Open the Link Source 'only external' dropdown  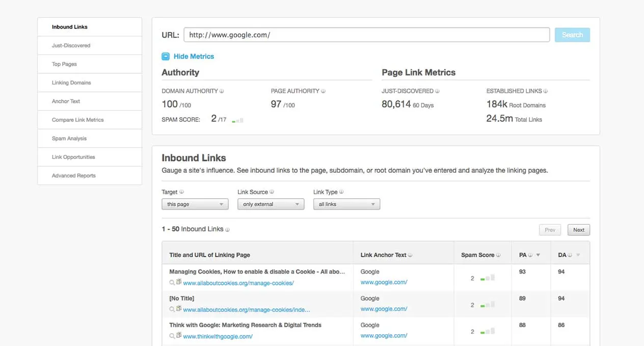271,204
